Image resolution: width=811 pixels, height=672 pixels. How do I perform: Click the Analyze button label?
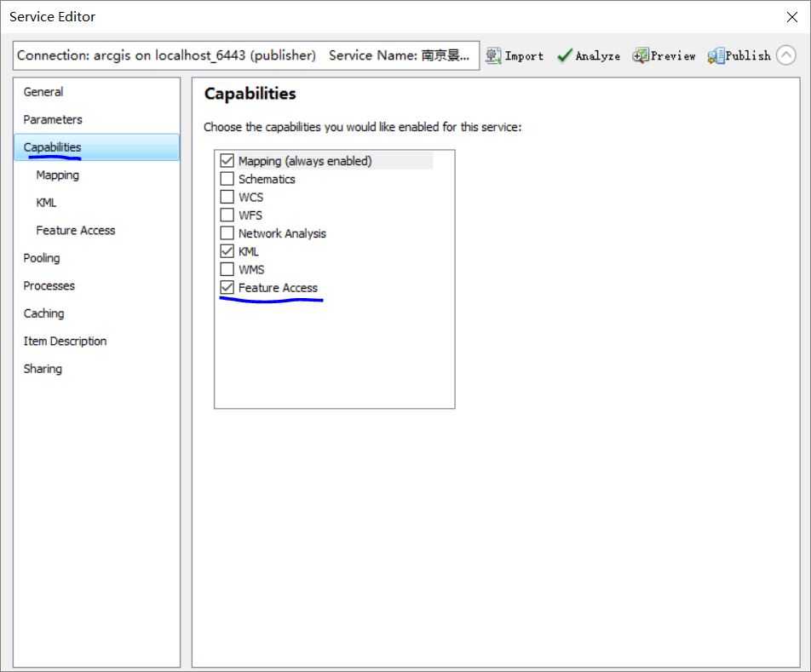(598, 56)
